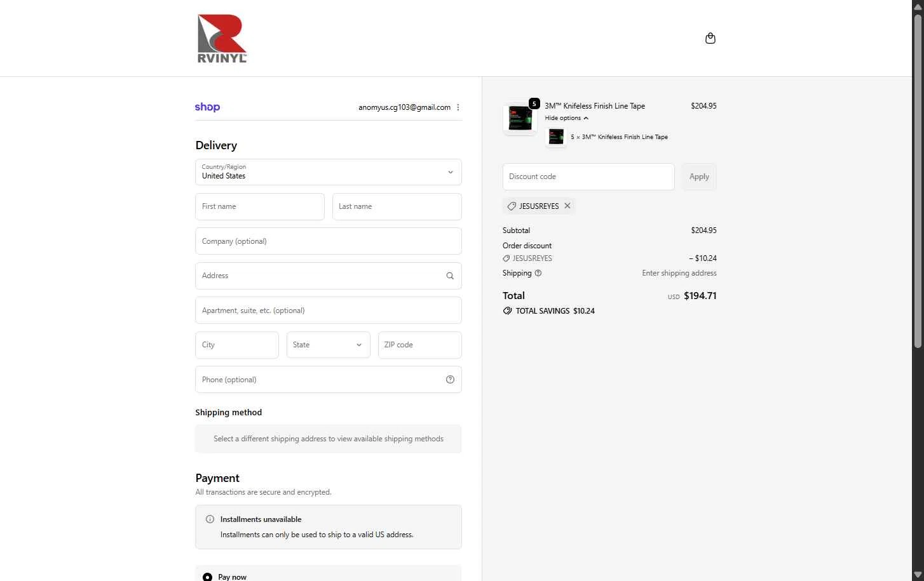
Task: Click the phone field help icon
Action: (x=450, y=380)
